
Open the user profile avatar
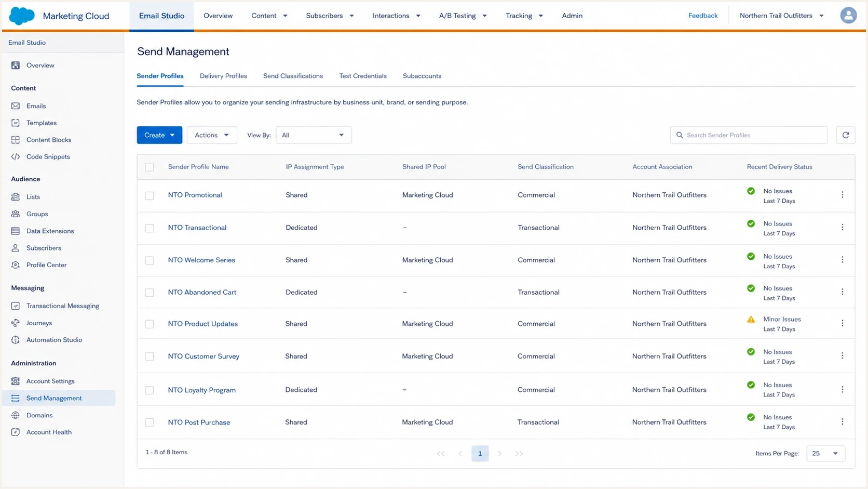point(848,16)
